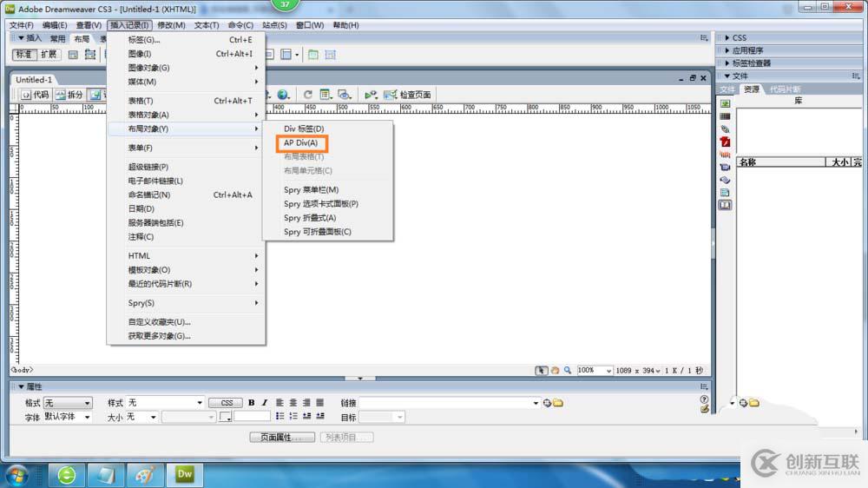Click the IFrame dropdown icon in the layout bar
The image size is (868, 488).
(x=289, y=55)
